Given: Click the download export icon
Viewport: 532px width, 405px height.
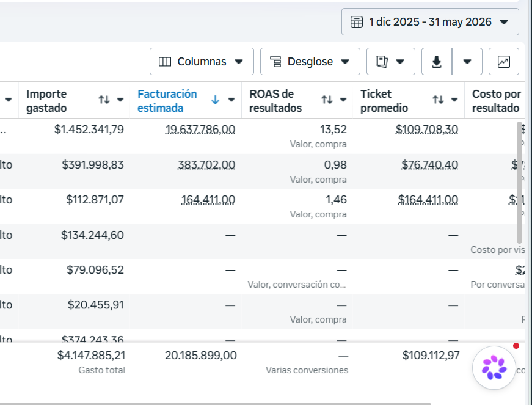Looking at the screenshot, I should click(x=437, y=62).
